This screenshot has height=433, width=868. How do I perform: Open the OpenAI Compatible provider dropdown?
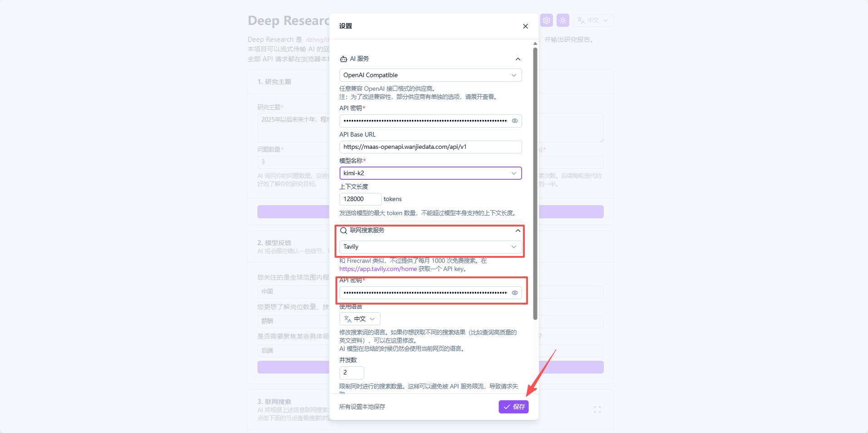pos(430,75)
